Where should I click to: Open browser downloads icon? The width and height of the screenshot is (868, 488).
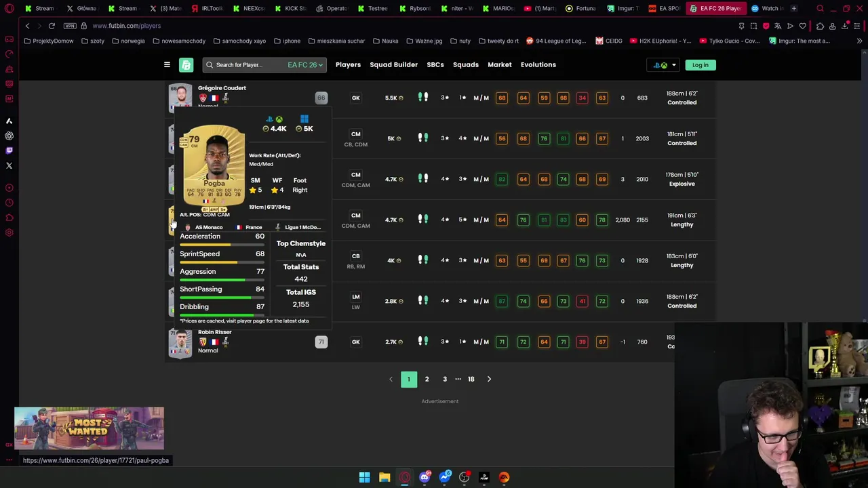pyautogui.click(x=845, y=26)
